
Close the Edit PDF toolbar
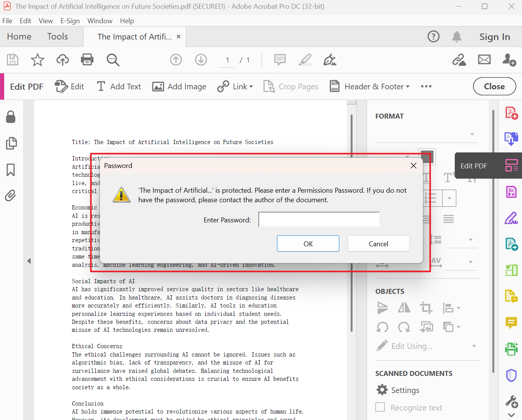coord(494,86)
